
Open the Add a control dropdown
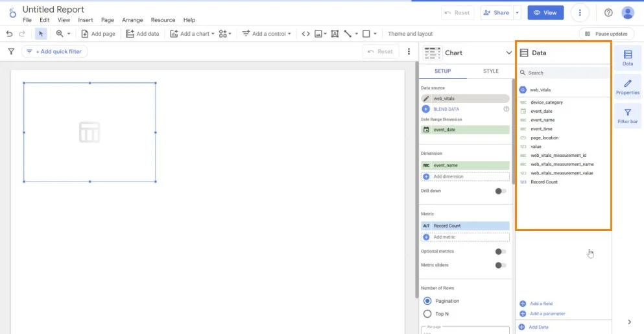(x=267, y=34)
